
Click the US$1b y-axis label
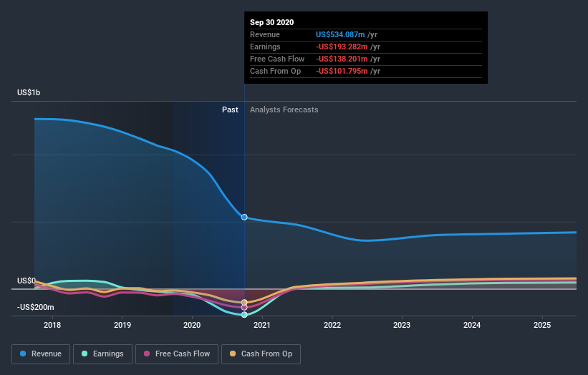29,92
